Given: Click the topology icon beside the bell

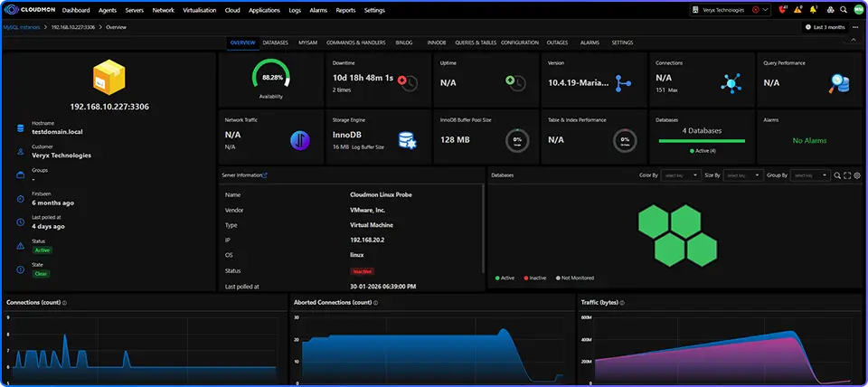Looking at the screenshot, I should click(x=830, y=10).
